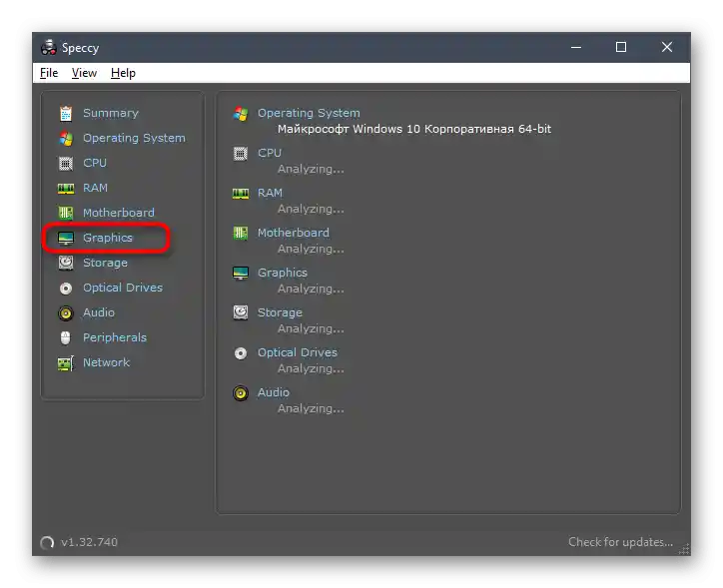The height and width of the screenshot is (588, 723).
Task: Click the Operating System icon in summary panel
Action: click(241, 114)
